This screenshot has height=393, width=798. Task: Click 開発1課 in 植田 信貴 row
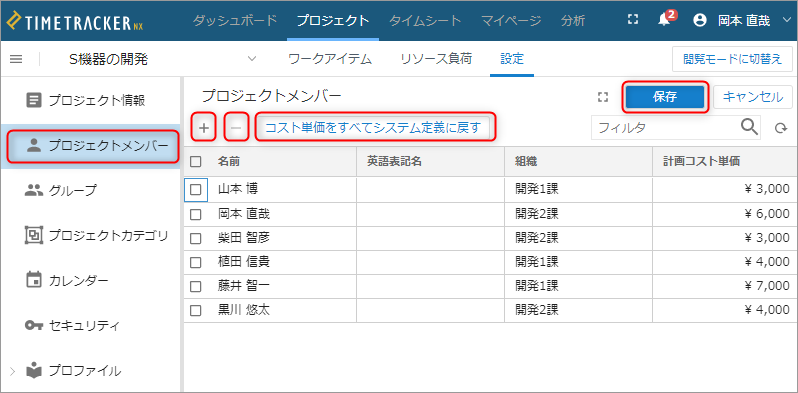pos(537,262)
